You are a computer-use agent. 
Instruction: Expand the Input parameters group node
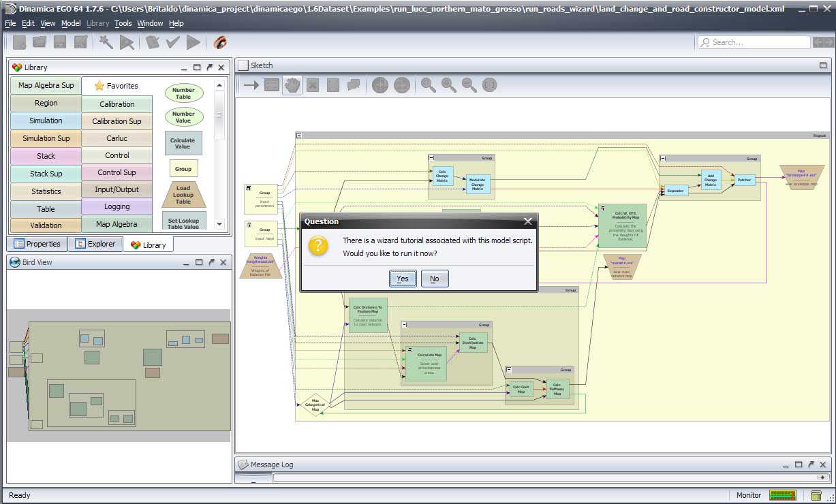click(x=249, y=187)
